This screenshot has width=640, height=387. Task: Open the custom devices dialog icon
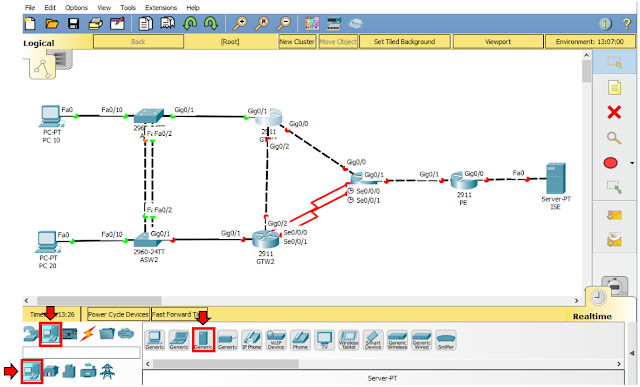(334, 24)
